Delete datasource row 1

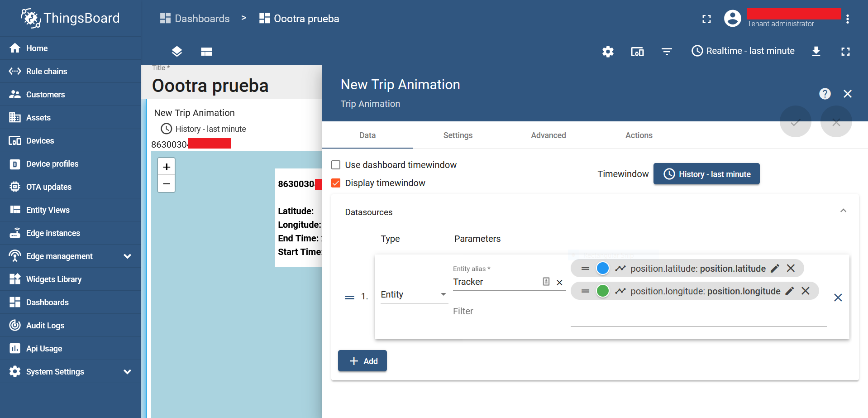(x=838, y=298)
